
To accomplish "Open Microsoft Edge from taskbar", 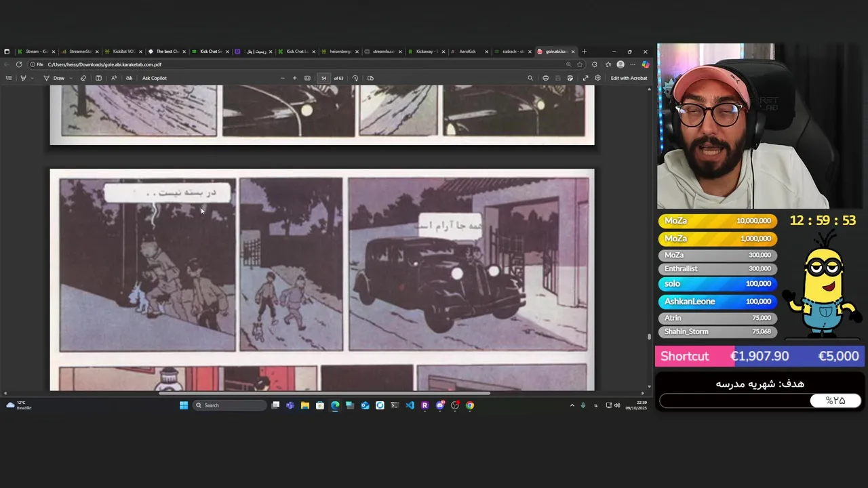I will (x=335, y=405).
